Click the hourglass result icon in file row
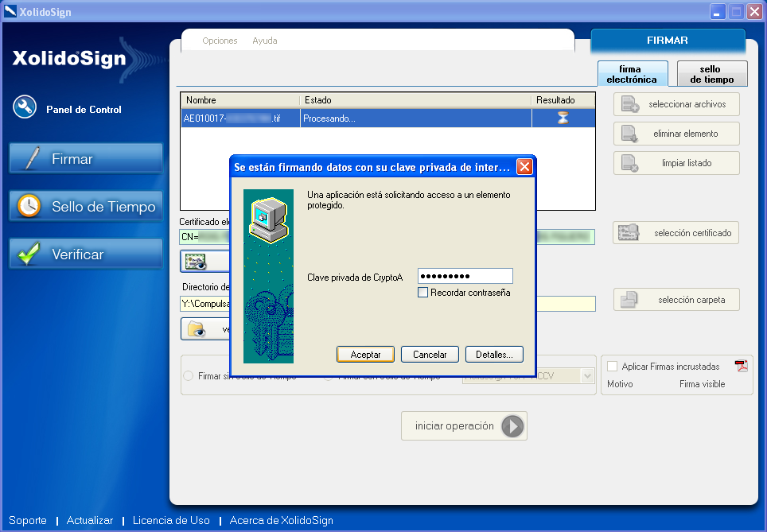The height and width of the screenshot is (532, 767). pos(563,118)
